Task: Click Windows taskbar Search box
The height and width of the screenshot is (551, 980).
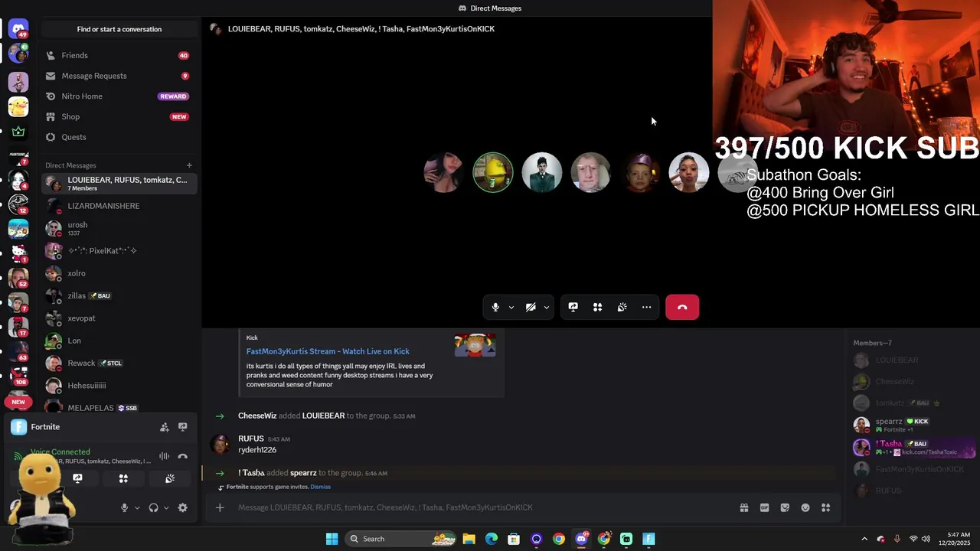Action: [x=402, y=539]
